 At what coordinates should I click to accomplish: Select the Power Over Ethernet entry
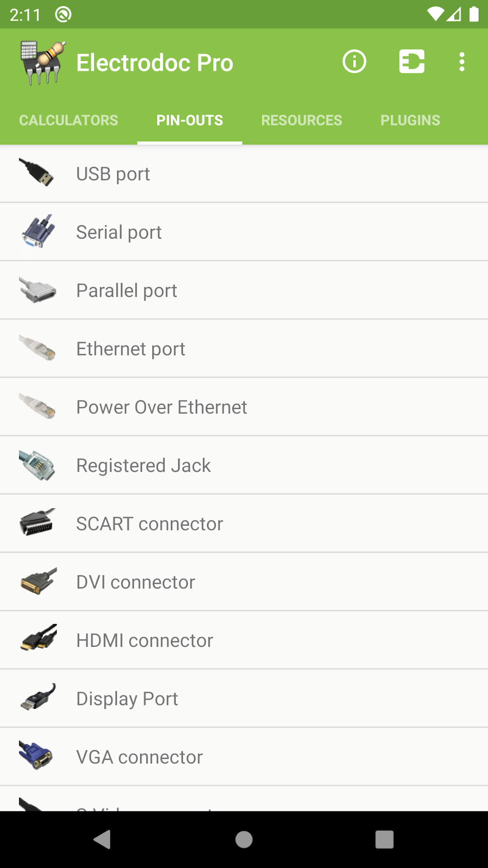pyautogui.click(x=162, y=407)
